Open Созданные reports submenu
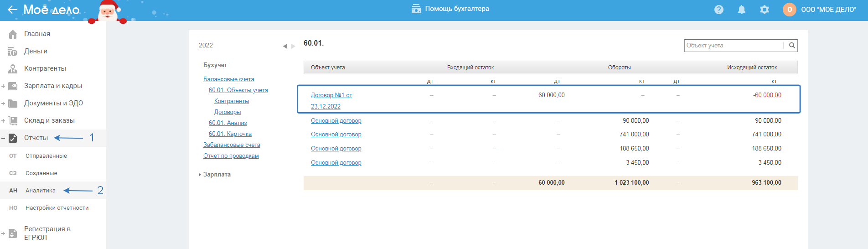 tap(41, 173)
